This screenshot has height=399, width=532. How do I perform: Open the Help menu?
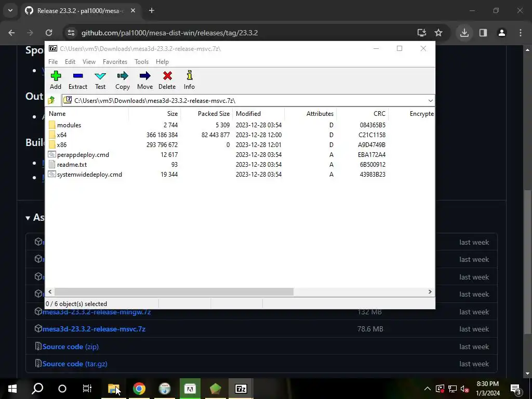162,62
